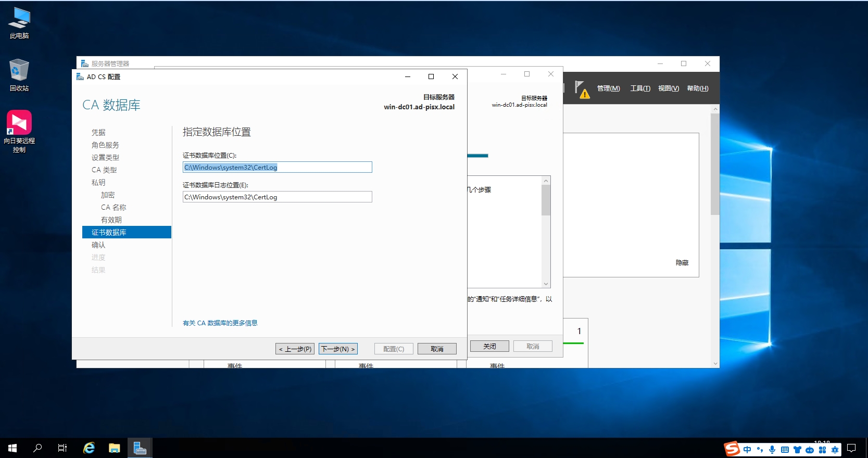Go back with the 上一步(P) button

(295, 349)
